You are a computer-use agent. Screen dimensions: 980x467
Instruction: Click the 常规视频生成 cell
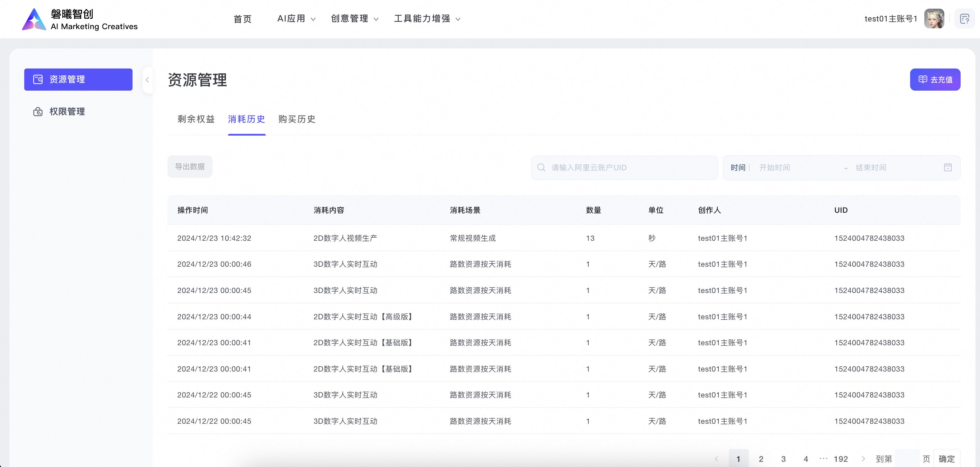click(x=472, y=238)
